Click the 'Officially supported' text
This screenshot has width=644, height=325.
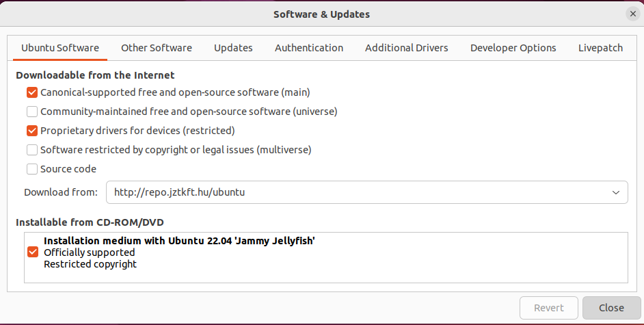(x=89, y=252)
